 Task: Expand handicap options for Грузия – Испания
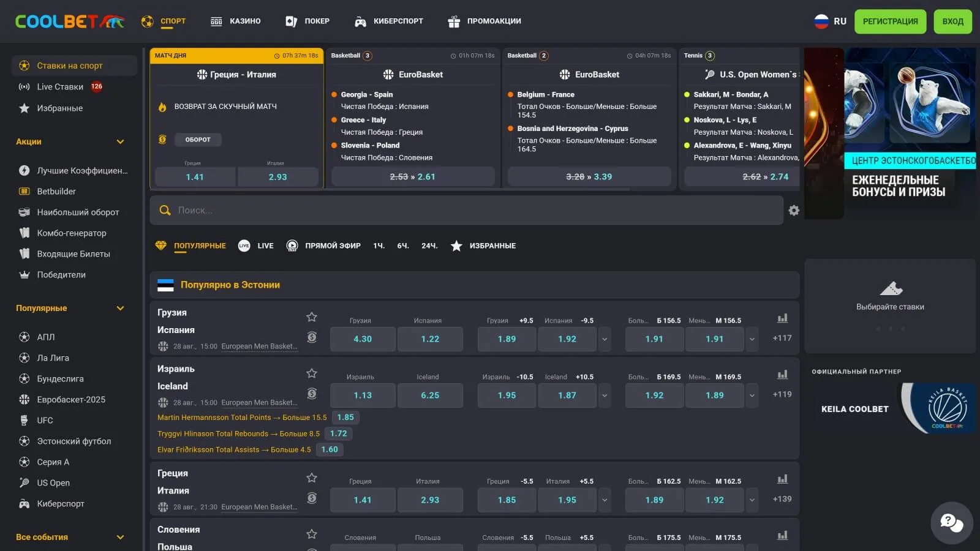click(605, 339)
